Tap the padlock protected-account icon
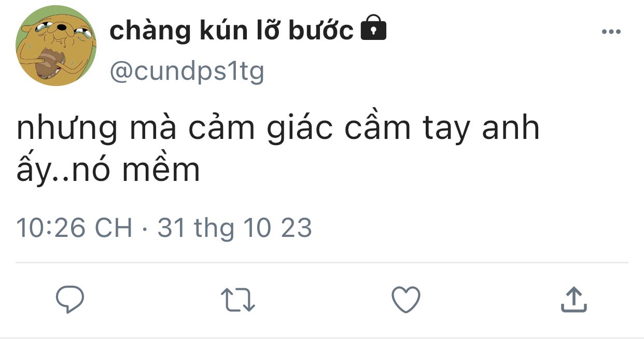This screenshot has width=644, height=339. click(x=373, y=28)
